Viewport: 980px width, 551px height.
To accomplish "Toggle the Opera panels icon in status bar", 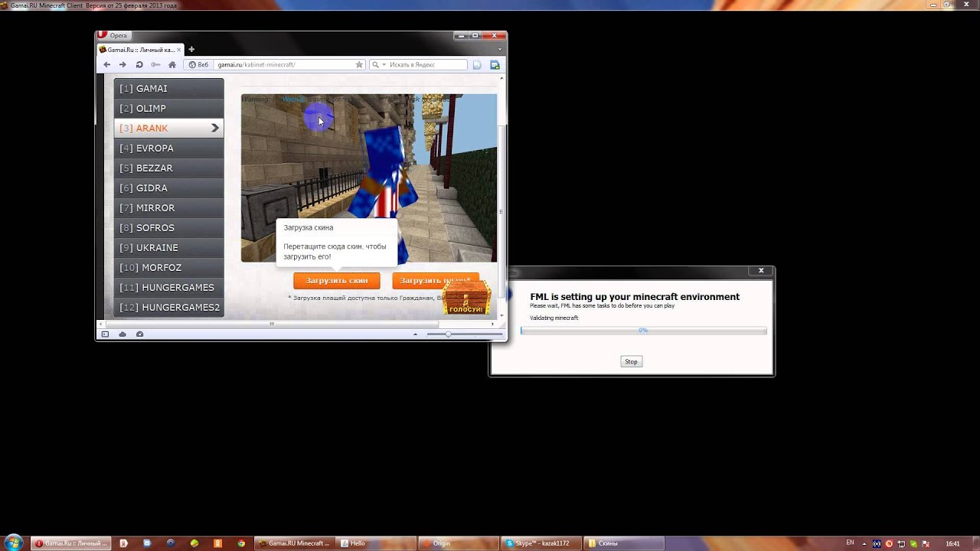I will [x=106, y=334].
